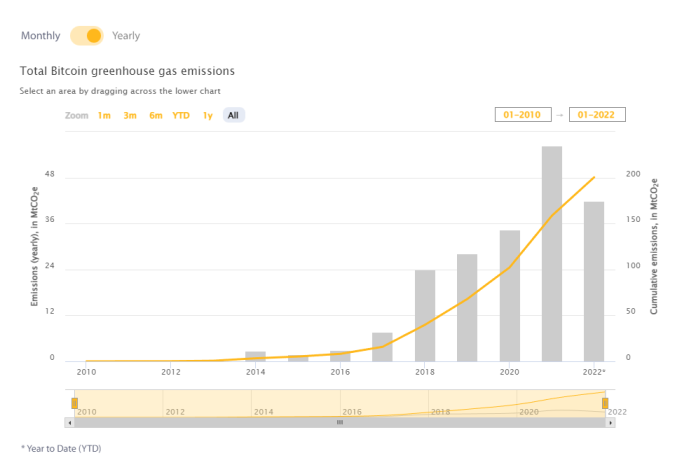Click the 2017 emissions bar

(x=382, y=347)
